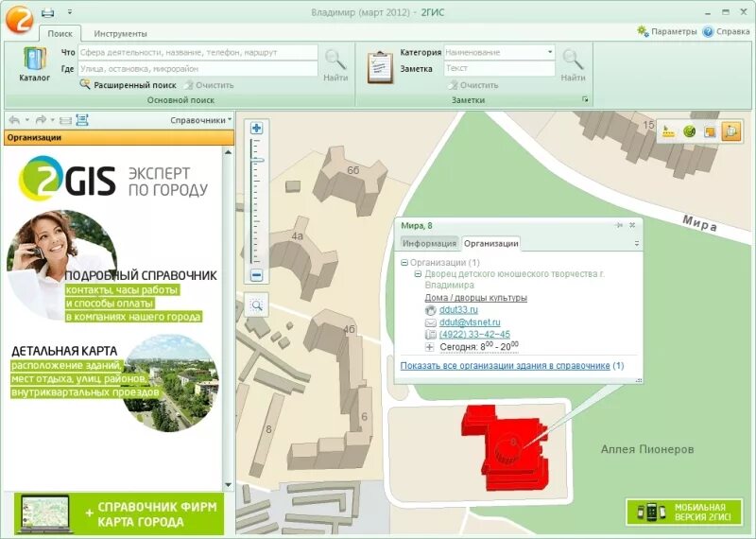Click the green radar icon on map
This screenshot has width=756, height=539.
coord(690,131)
